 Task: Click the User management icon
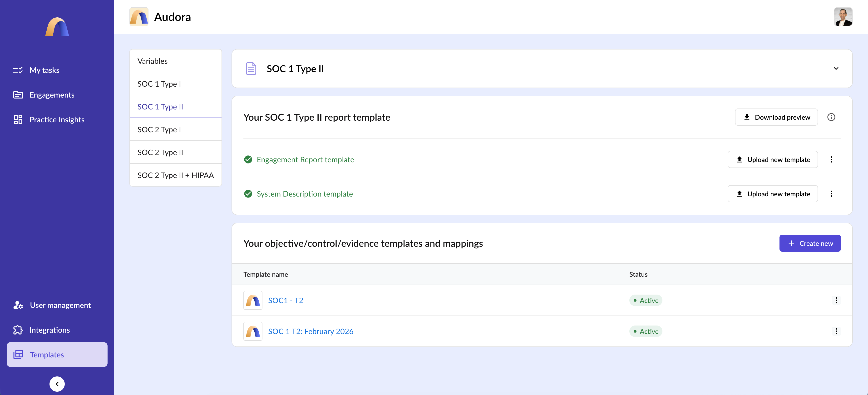click(x=18, y=305)
